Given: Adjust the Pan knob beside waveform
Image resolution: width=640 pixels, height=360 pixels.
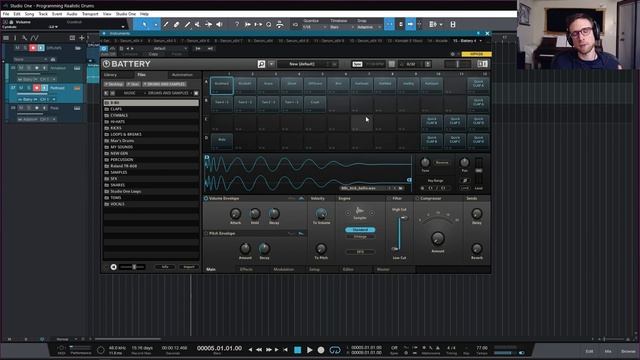Looking at the screenshot, I should pos(464,162).
